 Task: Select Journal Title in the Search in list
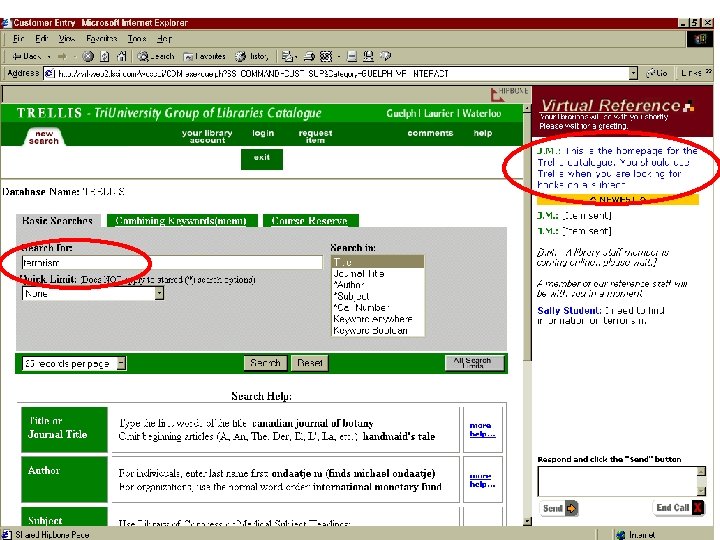click(377, 274)
